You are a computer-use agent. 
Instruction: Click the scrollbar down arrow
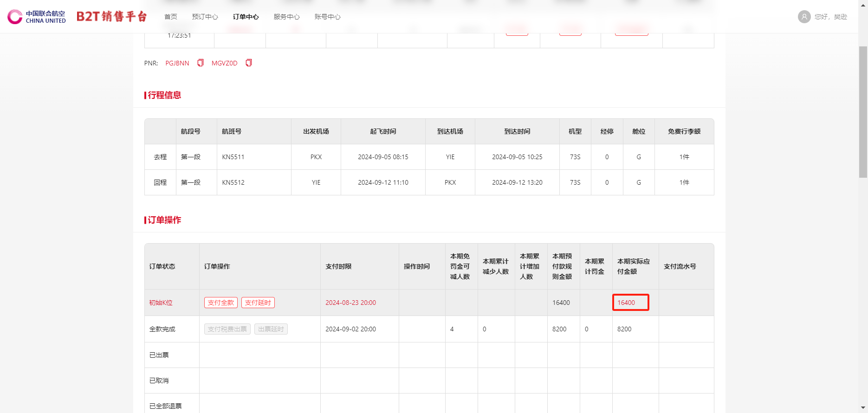tap(863, 408)
